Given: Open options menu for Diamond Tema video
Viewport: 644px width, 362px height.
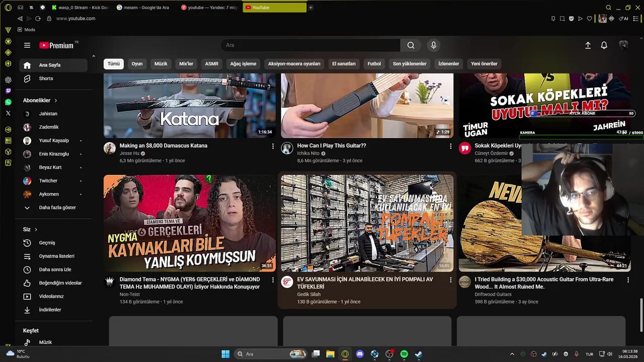Looking at the screenshot, I should pos(273,280).
